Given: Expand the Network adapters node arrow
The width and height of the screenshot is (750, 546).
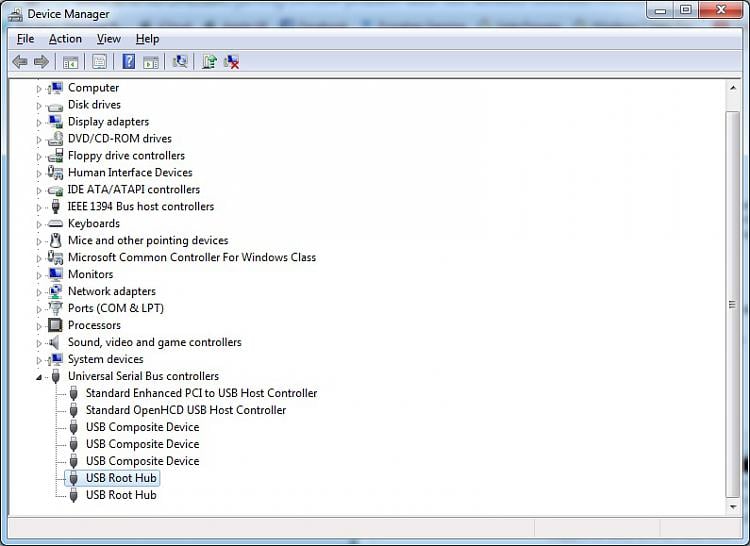Looking at the screenshot, I should 39,292.
